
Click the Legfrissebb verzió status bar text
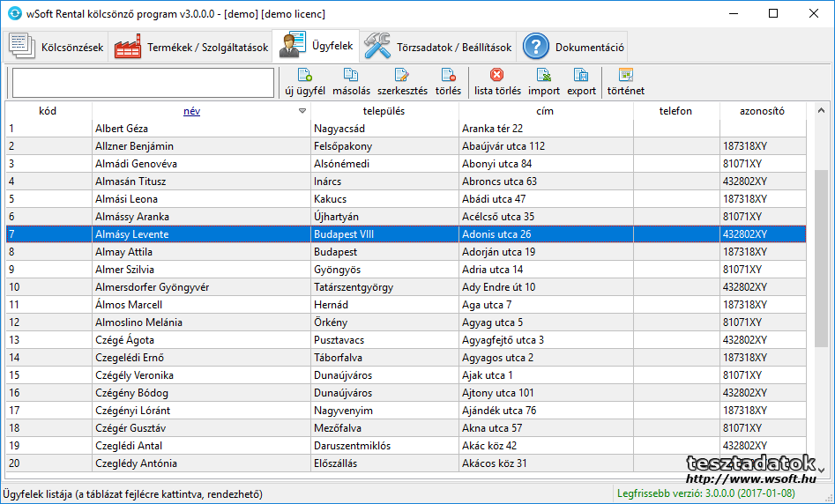coord(705,493)
